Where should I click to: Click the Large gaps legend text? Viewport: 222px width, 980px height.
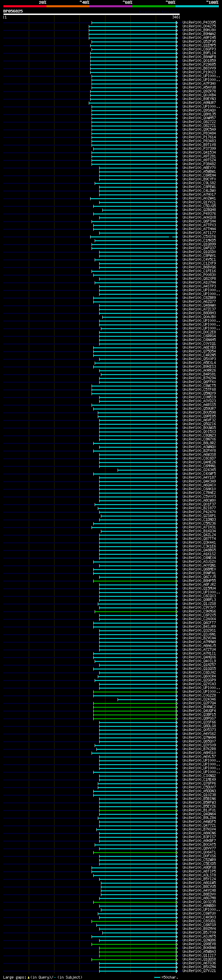43,977
